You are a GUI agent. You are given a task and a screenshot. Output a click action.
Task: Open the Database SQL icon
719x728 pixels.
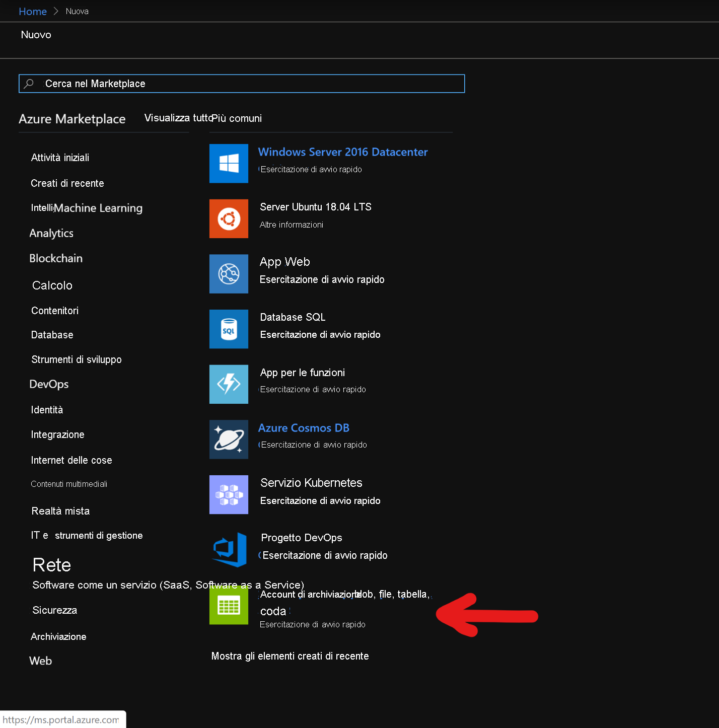[x=229, y=329]
